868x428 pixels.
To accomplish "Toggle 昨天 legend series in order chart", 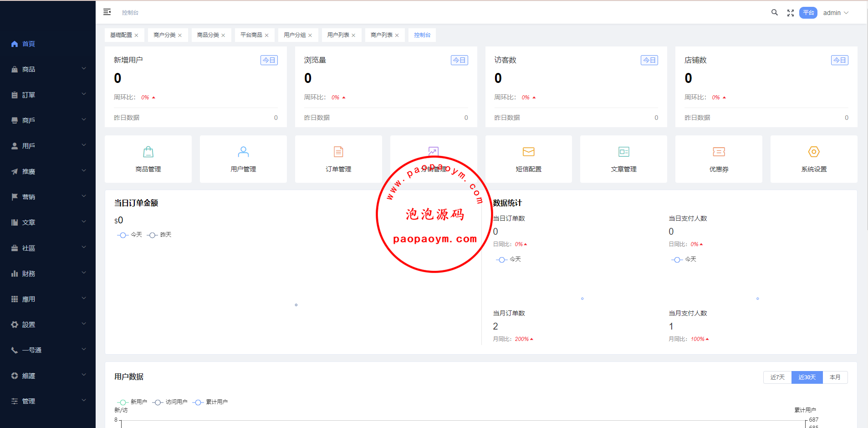I will point(159,235).
